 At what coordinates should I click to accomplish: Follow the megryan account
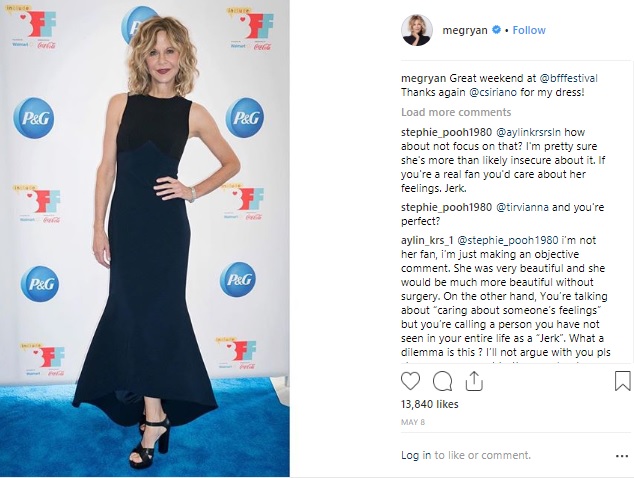click(x=529, y=30)
